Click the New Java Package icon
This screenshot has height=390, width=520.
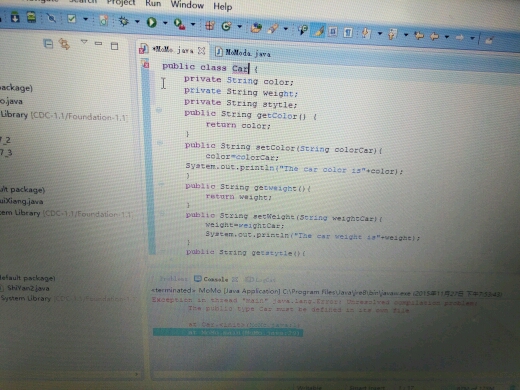(x=210, y=25)
